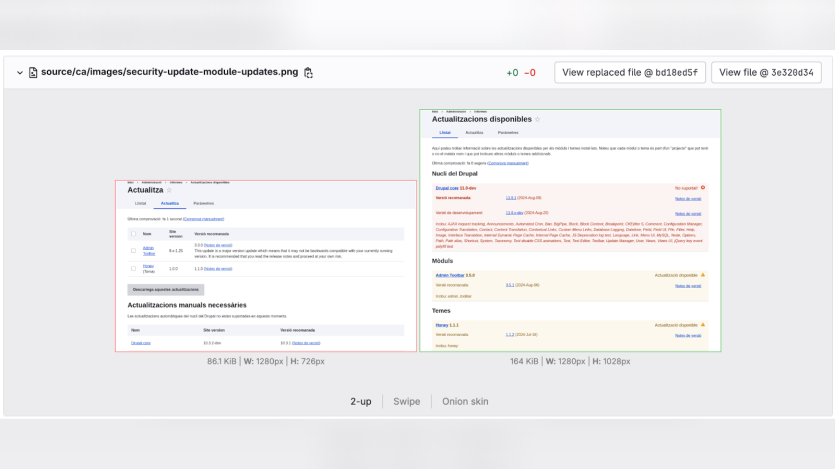Select the 2-up comparison mode

tap(361, 401)
